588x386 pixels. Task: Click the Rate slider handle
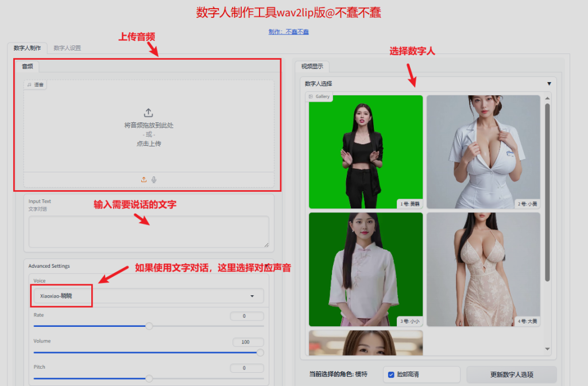(x=149, y=326)
